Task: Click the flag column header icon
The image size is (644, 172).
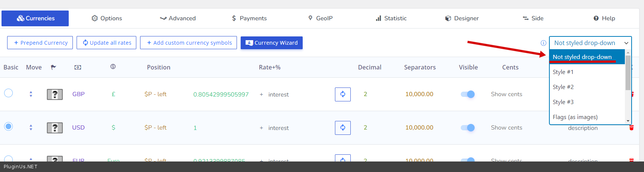Action: click(x=53, y=67)
